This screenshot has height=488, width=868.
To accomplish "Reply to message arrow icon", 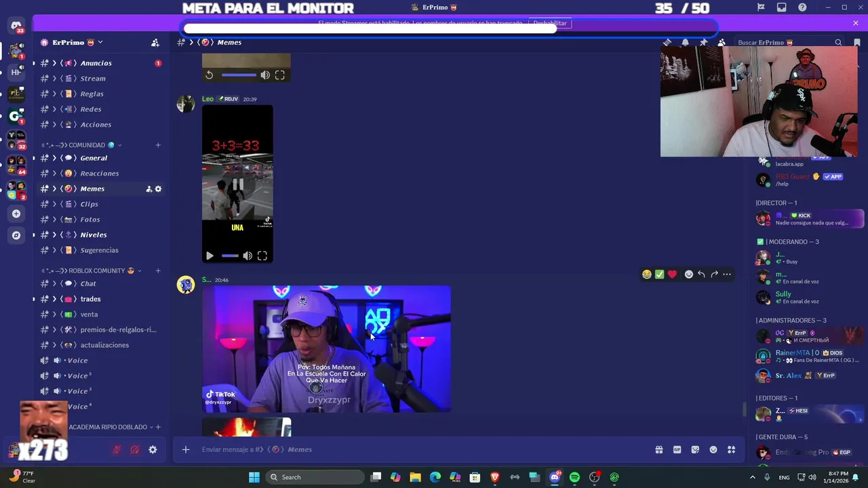I will [x=701, y=274].
